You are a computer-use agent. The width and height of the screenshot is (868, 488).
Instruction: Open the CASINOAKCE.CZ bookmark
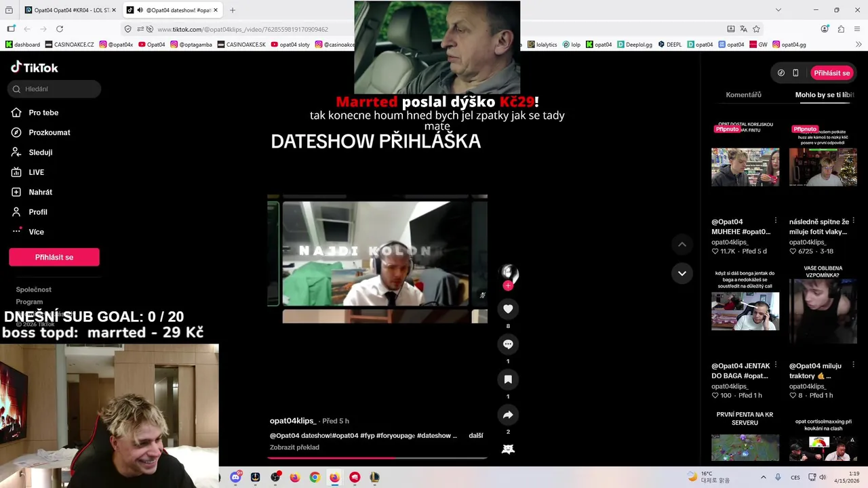click(70, 45)
